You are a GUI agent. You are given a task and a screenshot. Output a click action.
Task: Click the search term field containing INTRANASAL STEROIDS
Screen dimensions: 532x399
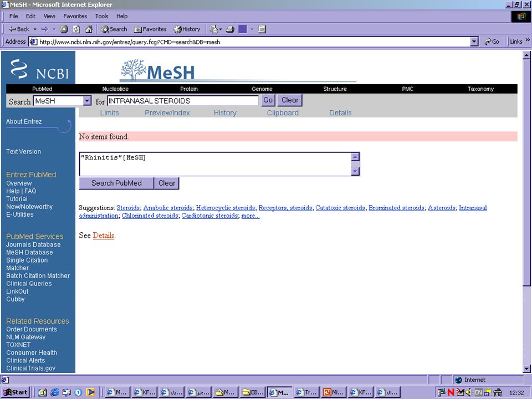coord(183,101)
